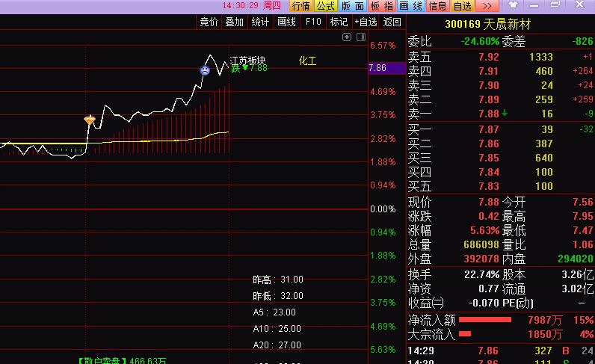This screenshot has height=364, width=595.
Task: Add stock with +自选 button
Action: click(366, 22)
